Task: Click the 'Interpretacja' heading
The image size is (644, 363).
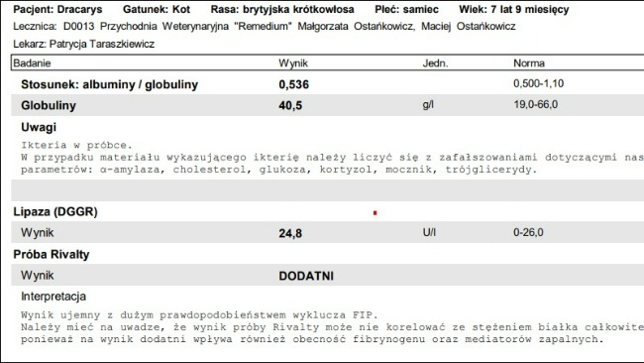Action: pos(54,297)
